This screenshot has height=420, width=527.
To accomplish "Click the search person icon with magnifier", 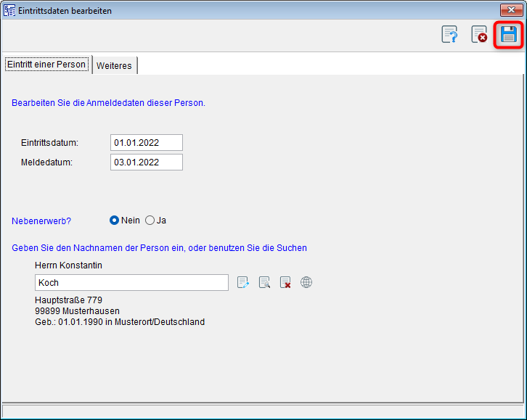I will (x=264, y=282).
